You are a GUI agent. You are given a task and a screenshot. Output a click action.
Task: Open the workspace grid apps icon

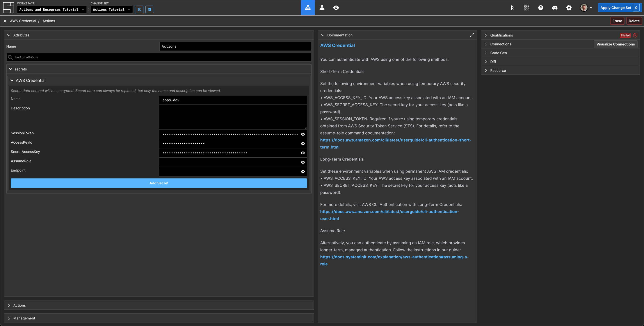pyautogui.click(x=527, y=8)
